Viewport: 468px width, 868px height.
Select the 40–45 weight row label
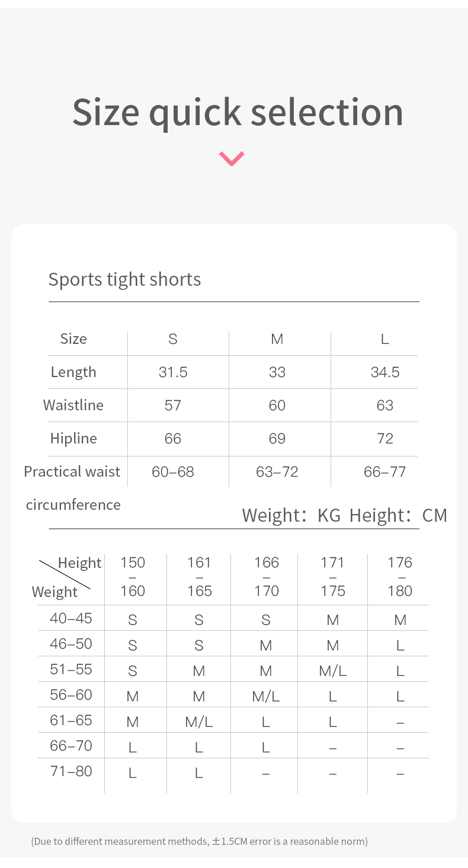click(x=71, y=618)
